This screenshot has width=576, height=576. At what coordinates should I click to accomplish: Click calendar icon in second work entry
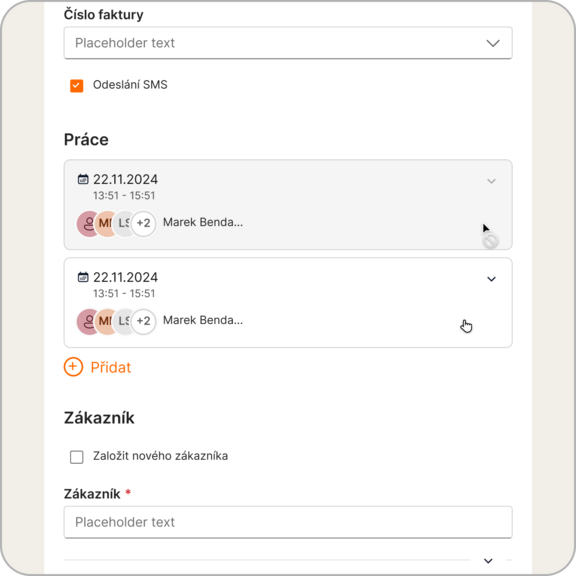pyautogui.click(x=83, y=277)
